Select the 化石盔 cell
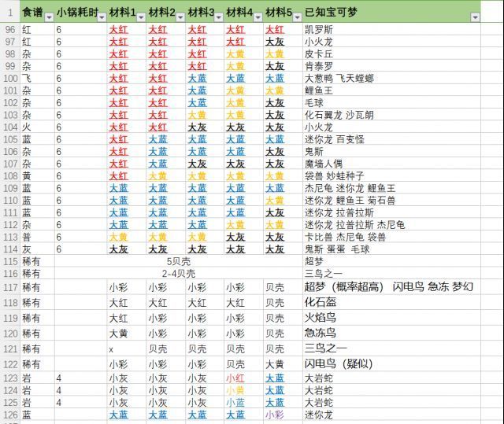This screenshot has width=504, height=424. tap(391, 302)
